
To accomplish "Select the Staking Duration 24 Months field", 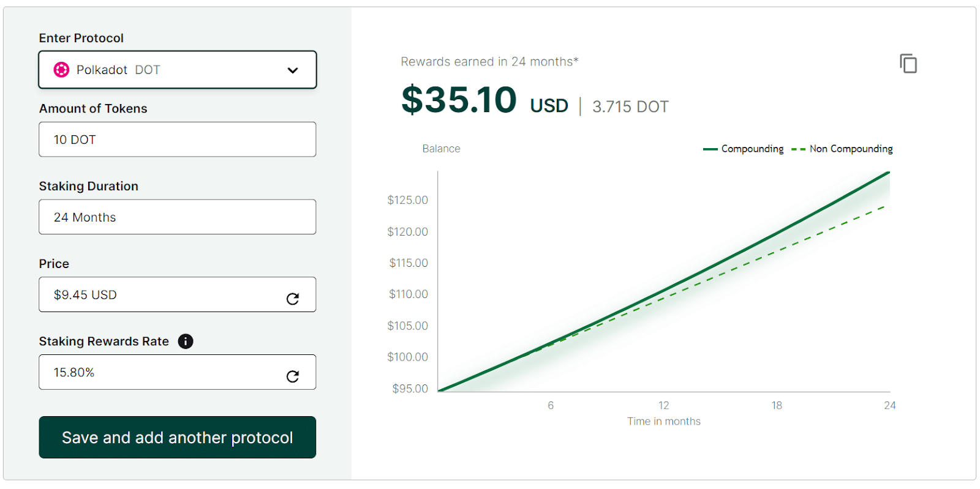I will pyautogui.click(x=178, y=217).
